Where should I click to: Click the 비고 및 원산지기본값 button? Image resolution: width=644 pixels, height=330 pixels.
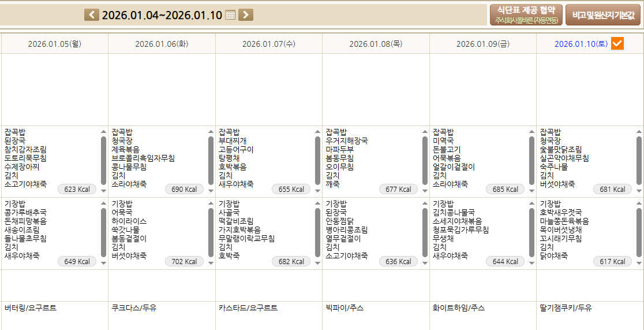[603, 15]
